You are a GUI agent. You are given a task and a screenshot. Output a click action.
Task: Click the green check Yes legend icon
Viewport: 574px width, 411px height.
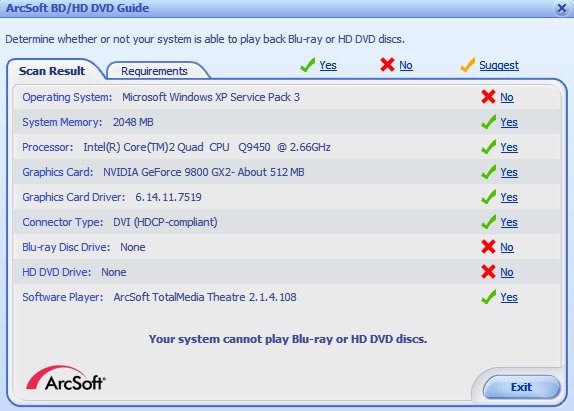pos(308,65)
